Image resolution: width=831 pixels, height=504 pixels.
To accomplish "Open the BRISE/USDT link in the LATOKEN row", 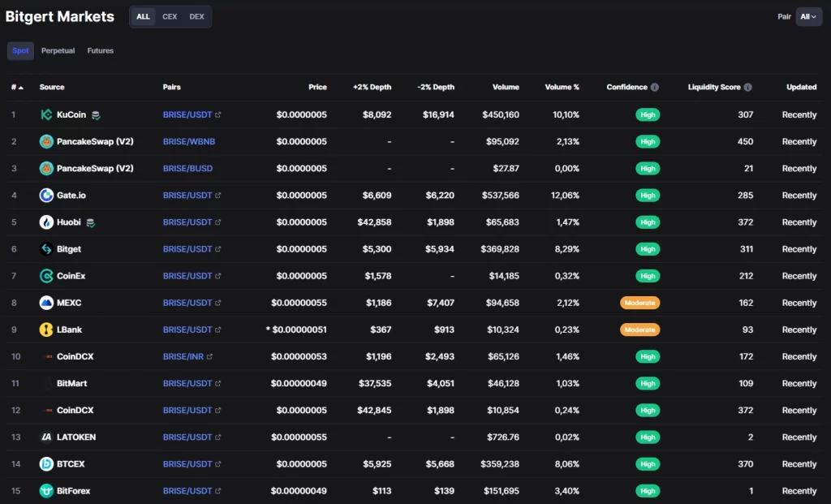I will (x=187, y=437).
